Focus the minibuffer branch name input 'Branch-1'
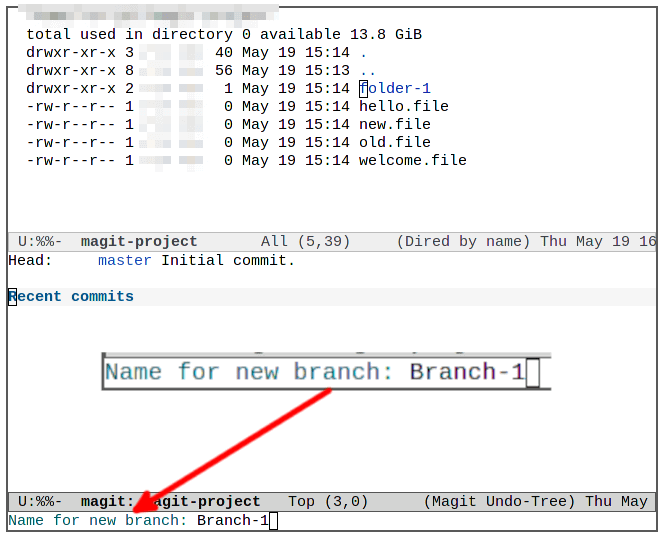 (x=233, y=520)
